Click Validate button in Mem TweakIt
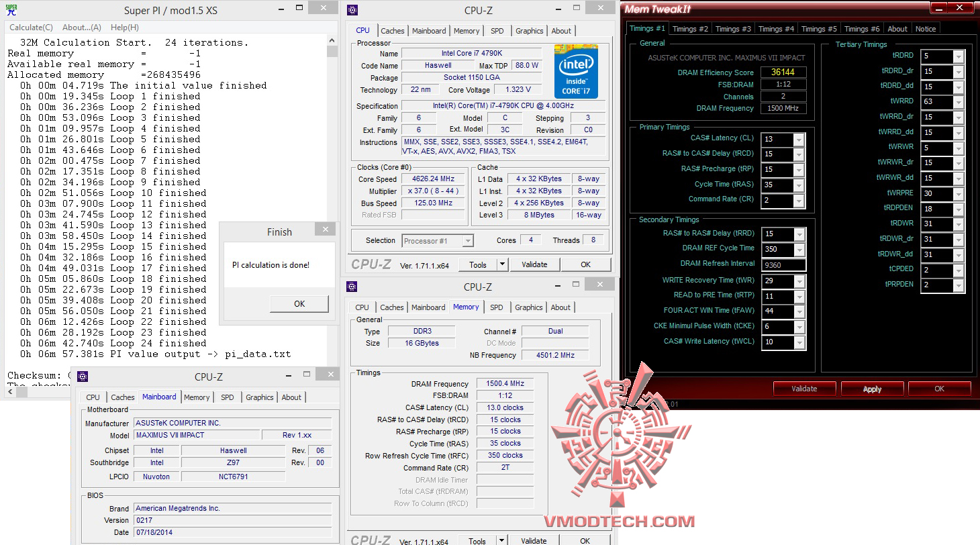This screenshot has width=980, height=545. tap(804, 389)
